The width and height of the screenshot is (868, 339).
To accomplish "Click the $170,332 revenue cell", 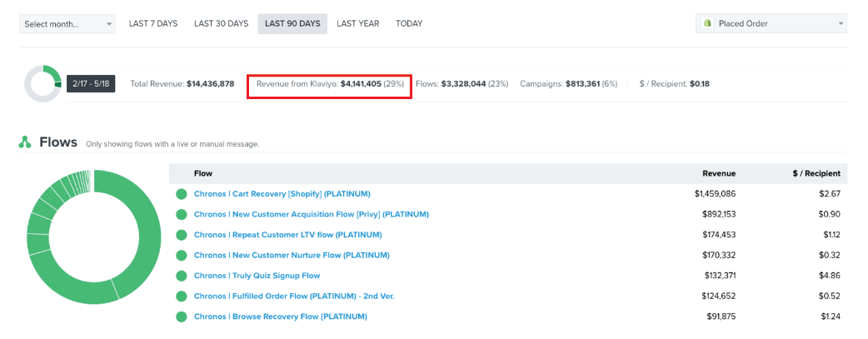I will pyautogui.click(x=719, y=256).
